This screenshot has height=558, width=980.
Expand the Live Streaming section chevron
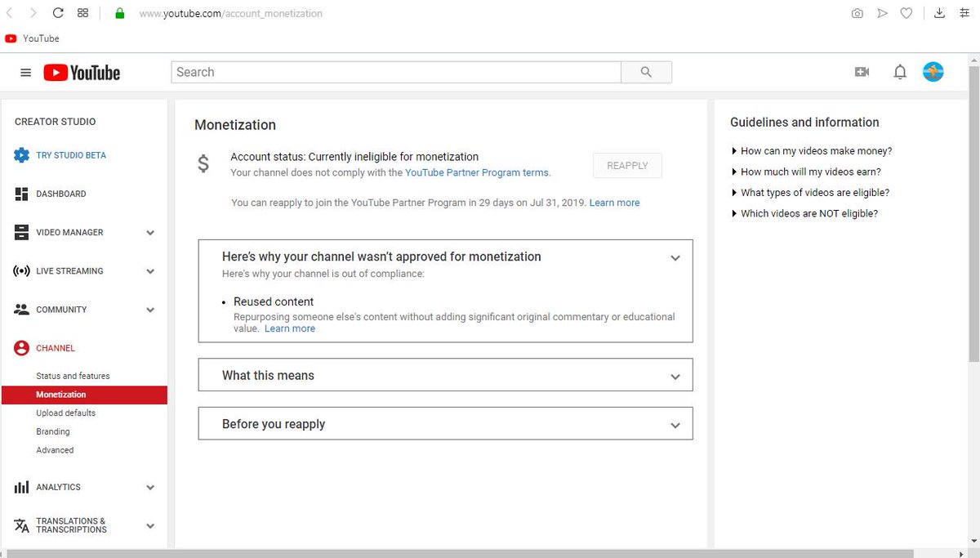tap(150, 271)
